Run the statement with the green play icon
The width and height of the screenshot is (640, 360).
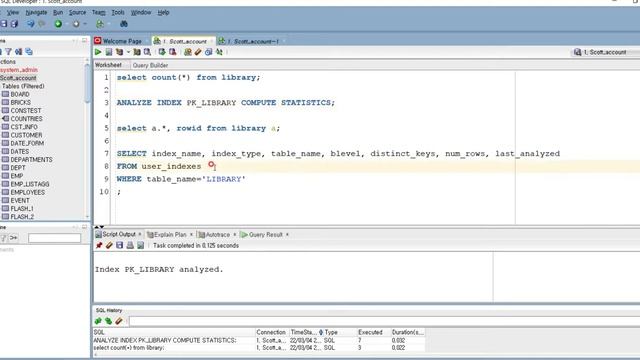[98, 52]
